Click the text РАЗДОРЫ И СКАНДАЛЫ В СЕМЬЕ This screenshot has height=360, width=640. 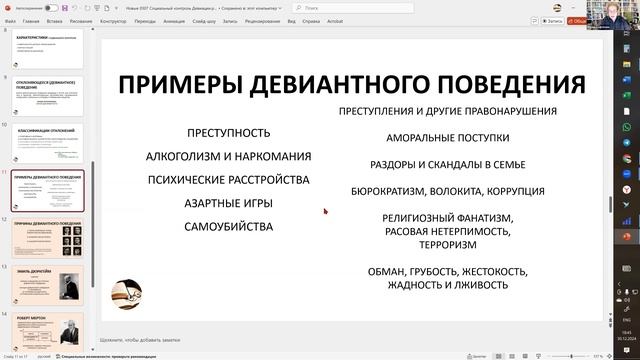[x=448, y=165]
